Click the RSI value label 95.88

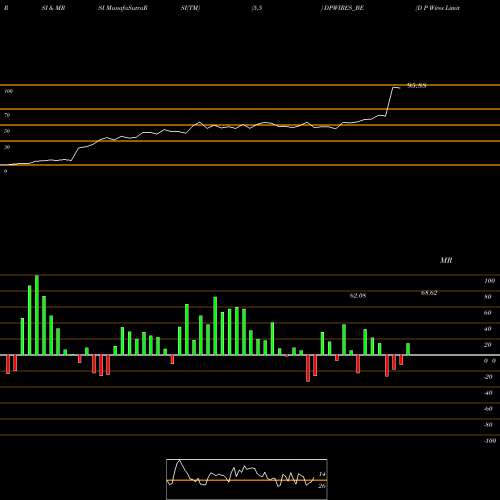click(417, 86)
